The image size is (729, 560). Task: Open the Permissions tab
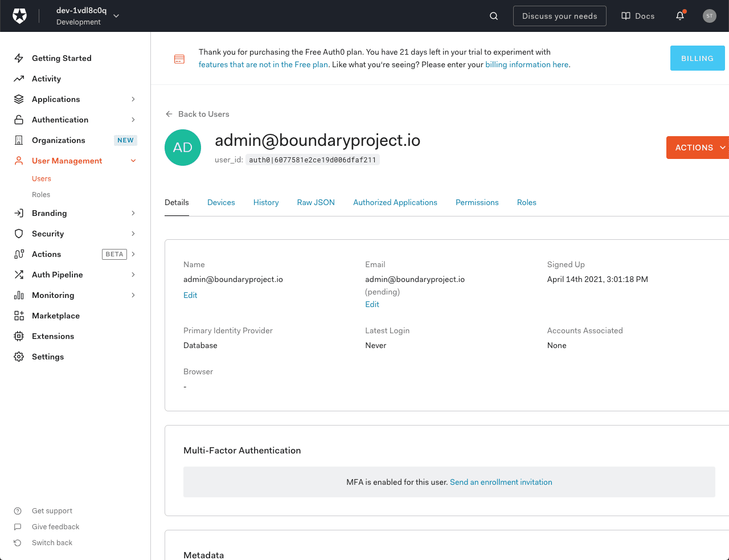pyautogui.click(x=477, y=202)
